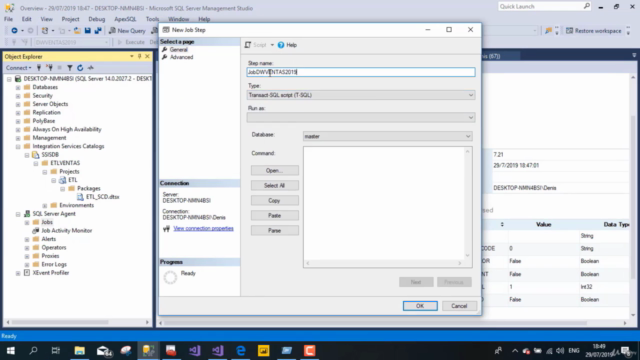Expand the Security node
The height and width of the screenshot is (360, 640).
(18, 96)
